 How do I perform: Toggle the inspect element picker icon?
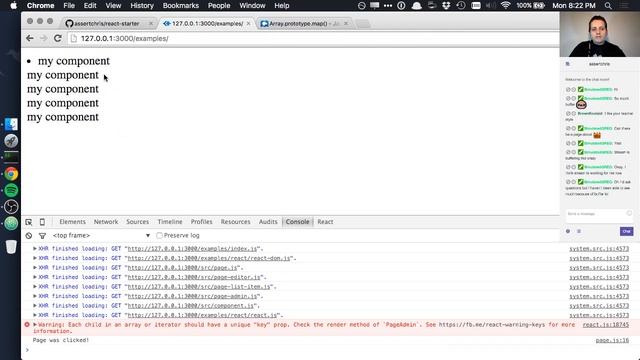pos(29,222)
